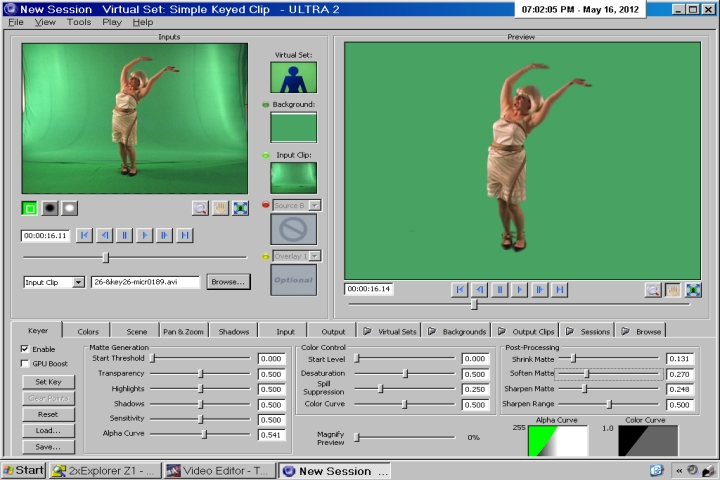
Task: Switch to the Pan & Zoom tab
Action: click(x=182, y=331)
